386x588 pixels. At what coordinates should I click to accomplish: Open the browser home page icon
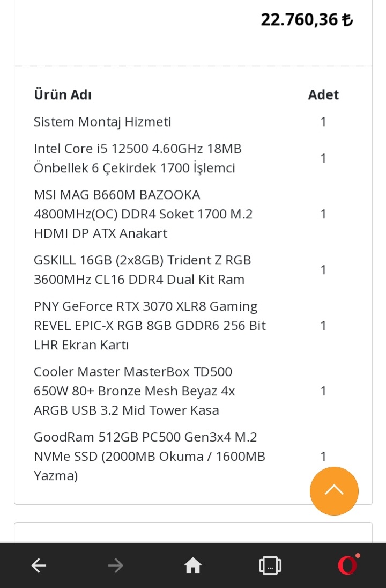click(x=193, y=565)
